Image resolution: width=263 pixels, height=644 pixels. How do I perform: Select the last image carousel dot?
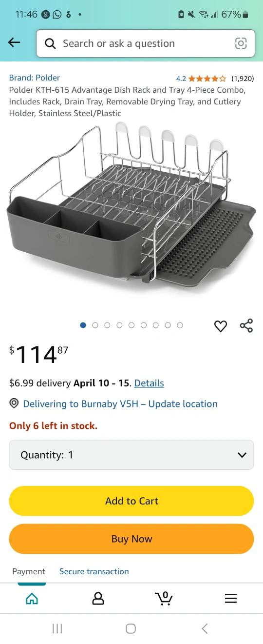180,325
